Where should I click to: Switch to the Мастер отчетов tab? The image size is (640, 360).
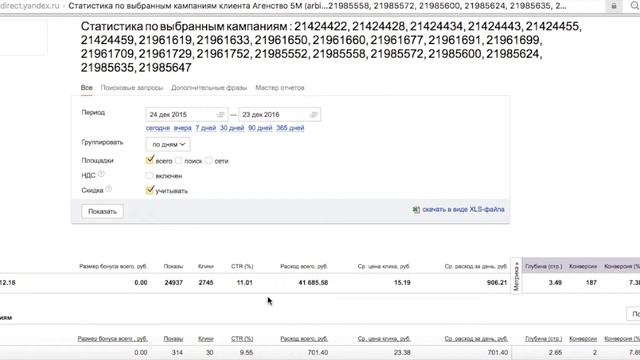click(x=280, y=88)
